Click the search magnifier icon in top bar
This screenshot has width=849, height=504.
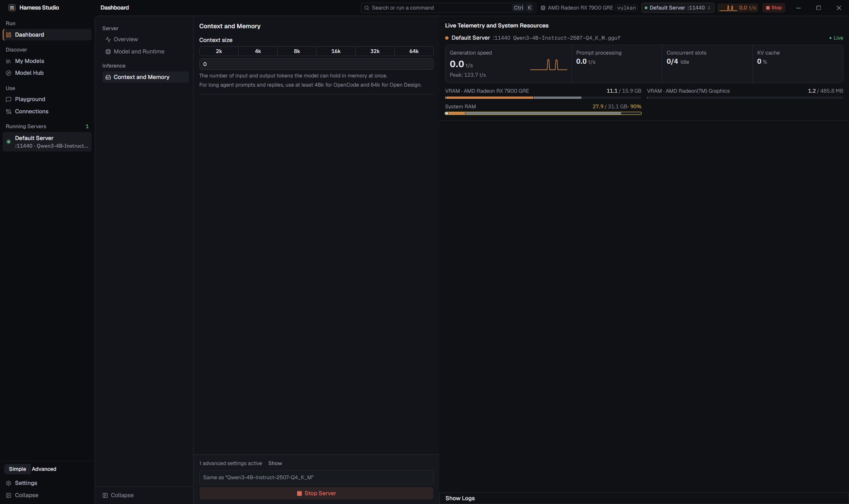[x=366, y=8]
